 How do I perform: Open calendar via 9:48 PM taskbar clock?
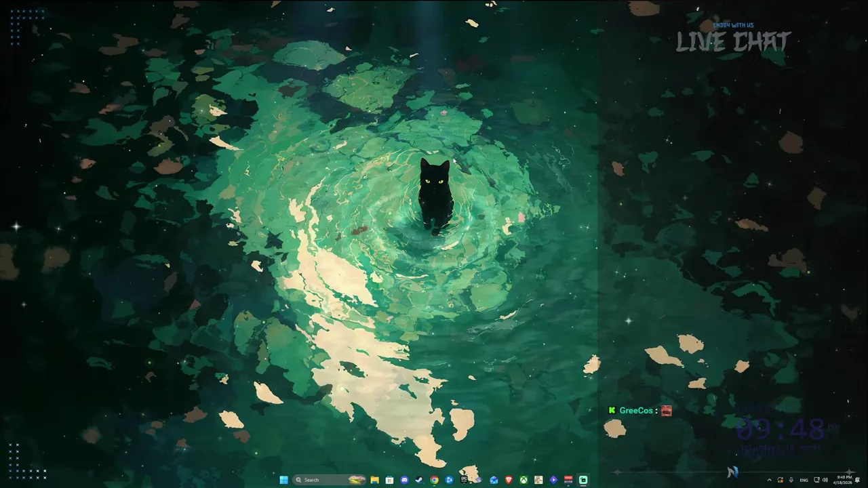point(842,480)
